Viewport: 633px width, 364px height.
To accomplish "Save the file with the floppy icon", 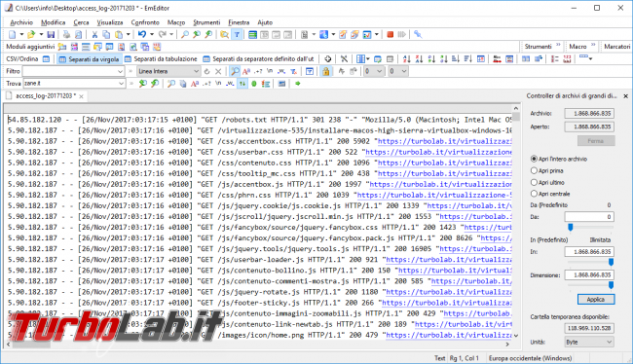I will click(x=51, y=35).
